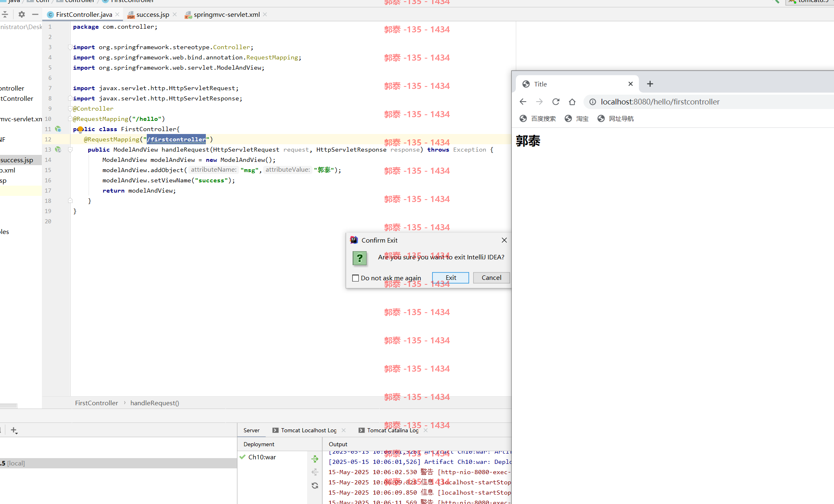
Task: Click the Spring bean gutter icon on line 11
Action: coord(58,129)
